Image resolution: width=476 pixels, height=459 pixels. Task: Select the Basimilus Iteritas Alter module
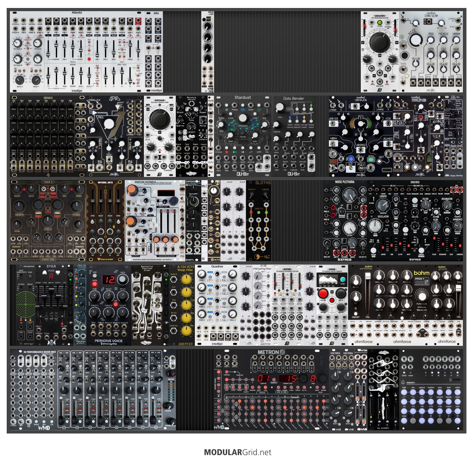pyautogui.click(x=147, y=305)
